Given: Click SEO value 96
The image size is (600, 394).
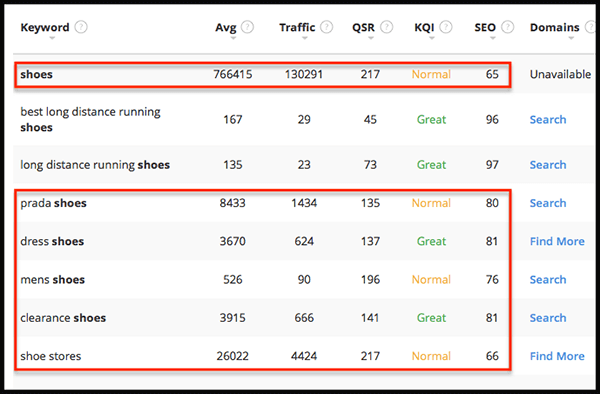Looking at the screenshot, I should pyautogui.click(x=492, y=120).
